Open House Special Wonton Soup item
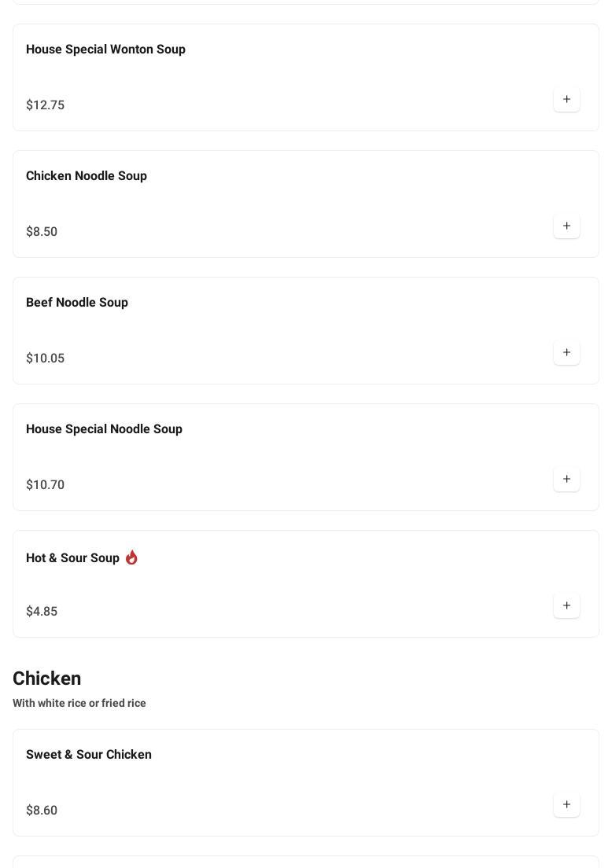Image resolution: width=612 pixels, height=868 pixels. click(105, 50)
